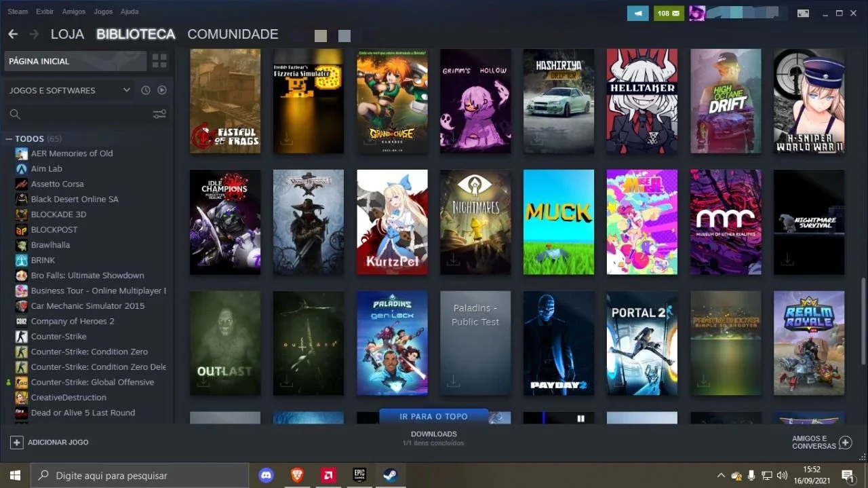Screen dimensions: 868x488
Task: Open Friends and Chat plus icon
Action: coord(845,443)
